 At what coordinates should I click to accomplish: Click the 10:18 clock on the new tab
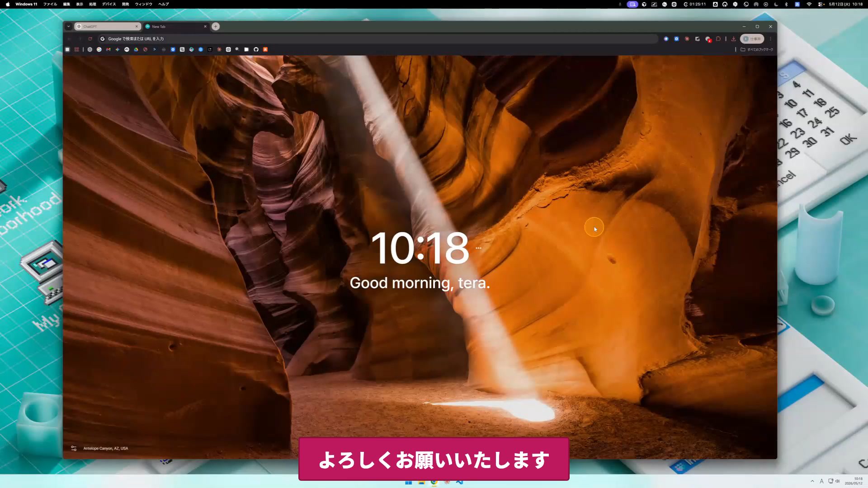click(x=420, y=248)
